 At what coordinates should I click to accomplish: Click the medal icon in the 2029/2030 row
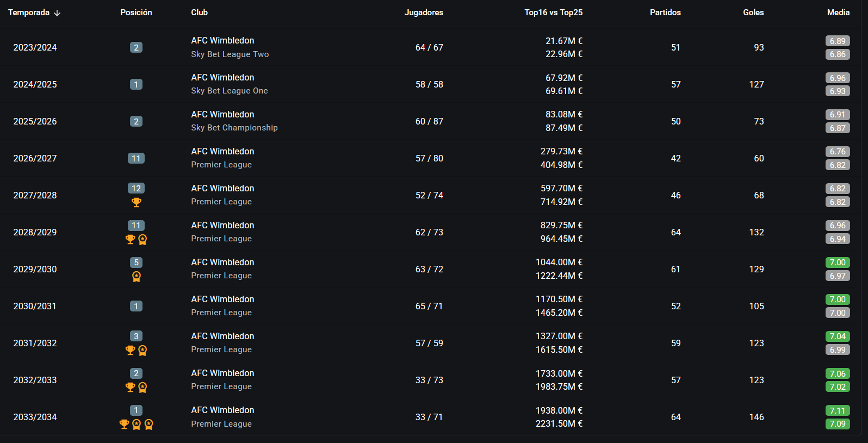pos(136,276)
